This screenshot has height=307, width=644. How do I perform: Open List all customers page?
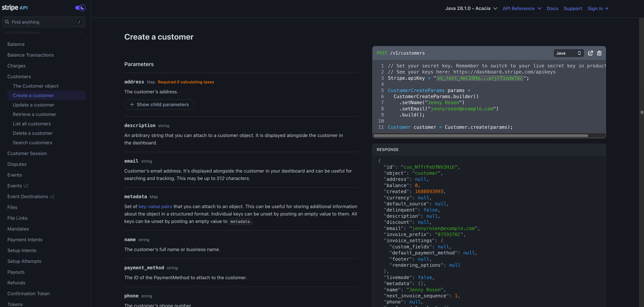pos(32,124)
